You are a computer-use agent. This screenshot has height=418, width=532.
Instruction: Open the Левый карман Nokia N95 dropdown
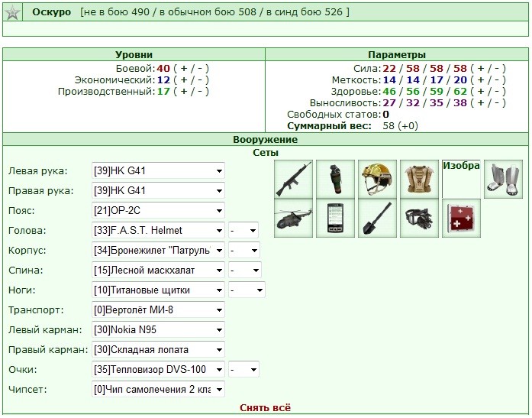point(158,329)
